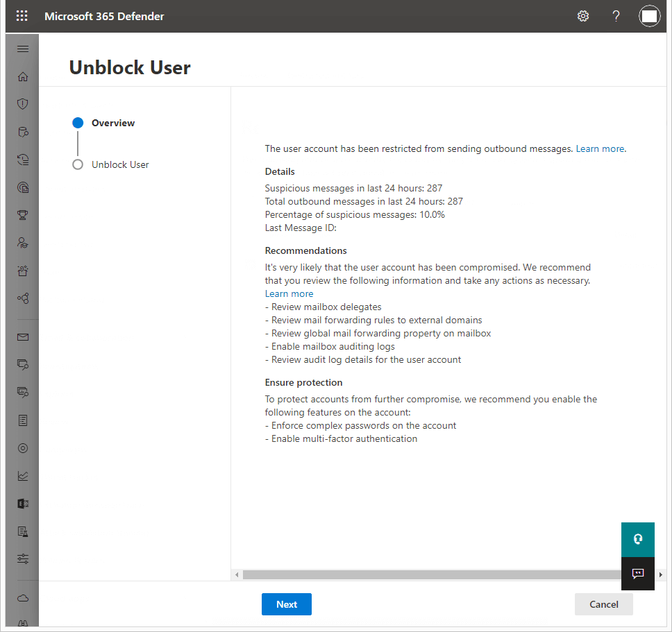This screenshot has width=672, height=632.
Task: Click the 'Recommendations' heading
Action: click(x=305, y=250)
